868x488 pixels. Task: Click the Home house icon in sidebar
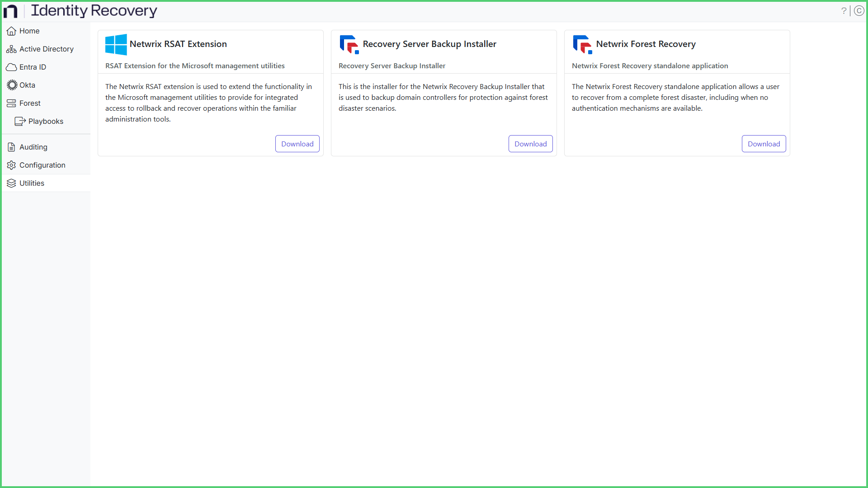coord(11,31)
